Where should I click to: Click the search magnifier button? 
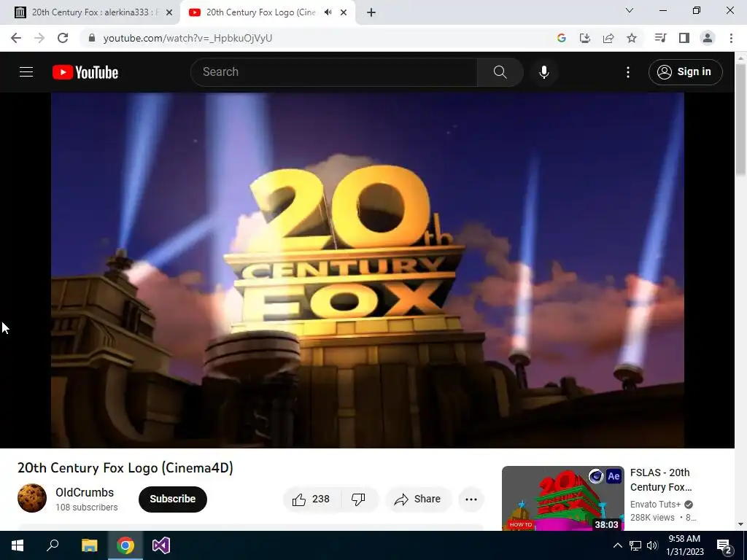pyautogui.click(x=500, y=72)
